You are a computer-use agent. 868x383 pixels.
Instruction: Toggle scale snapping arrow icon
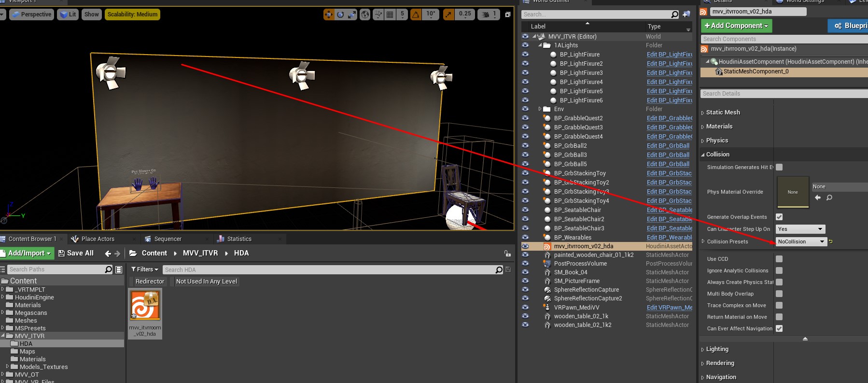[449, 14]
